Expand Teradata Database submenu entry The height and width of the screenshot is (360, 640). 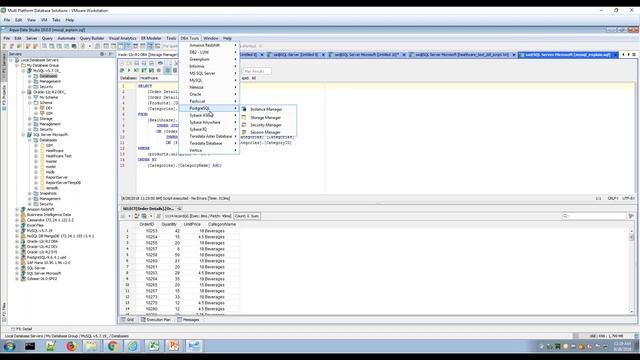pyautogui.click(x=209, y=143)
